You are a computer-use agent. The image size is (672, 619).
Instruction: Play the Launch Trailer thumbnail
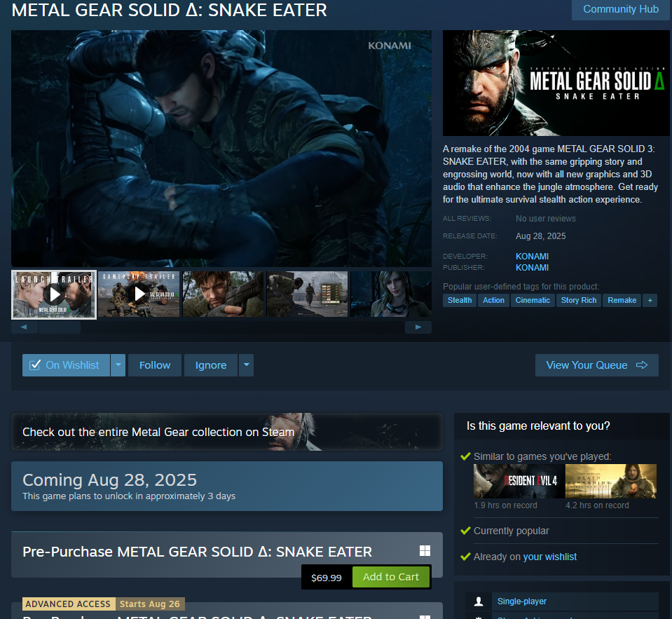[55, 294]
